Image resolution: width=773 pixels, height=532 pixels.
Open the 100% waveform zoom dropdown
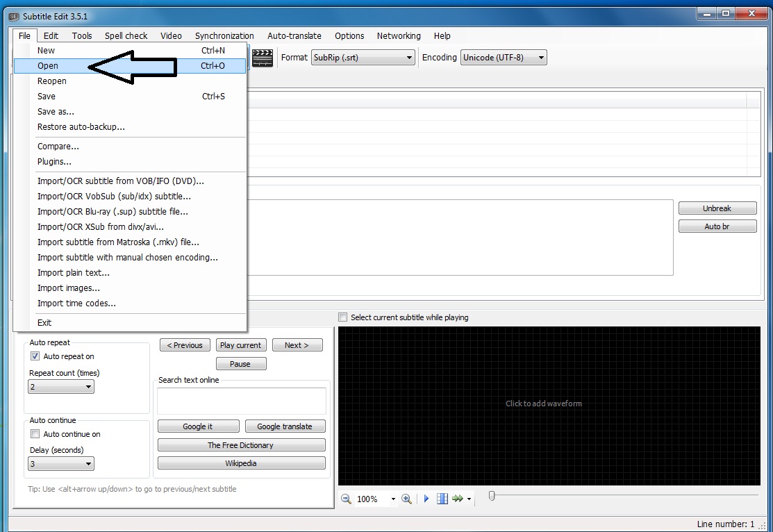pos(393,499)
